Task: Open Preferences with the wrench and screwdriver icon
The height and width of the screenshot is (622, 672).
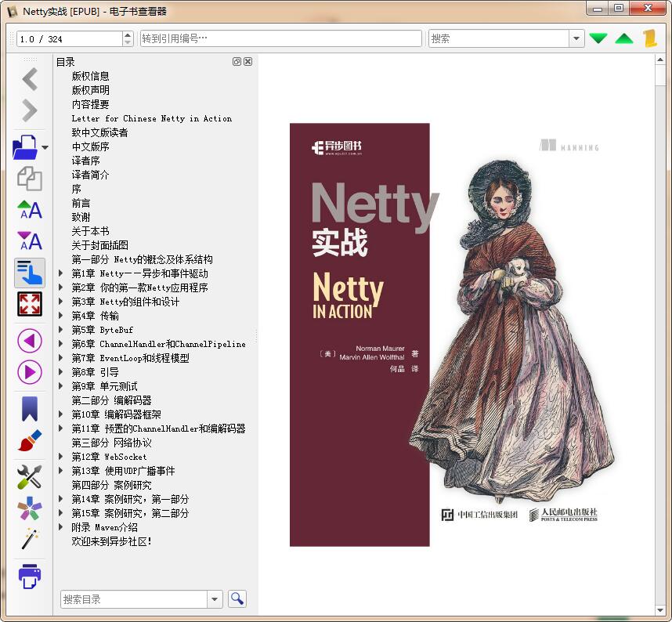Action: 30,476
